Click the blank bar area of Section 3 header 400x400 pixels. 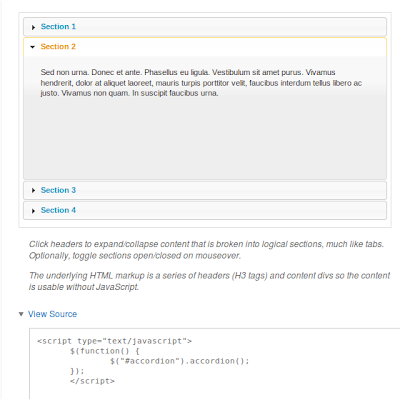(x=230, y=190)
